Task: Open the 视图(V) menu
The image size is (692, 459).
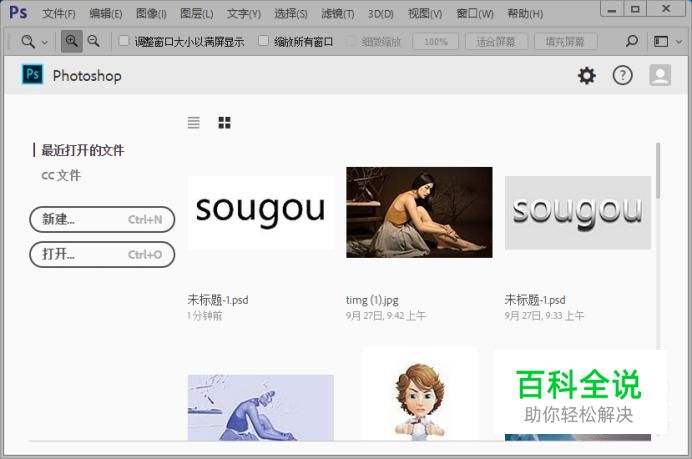Action: pos(425,14)
